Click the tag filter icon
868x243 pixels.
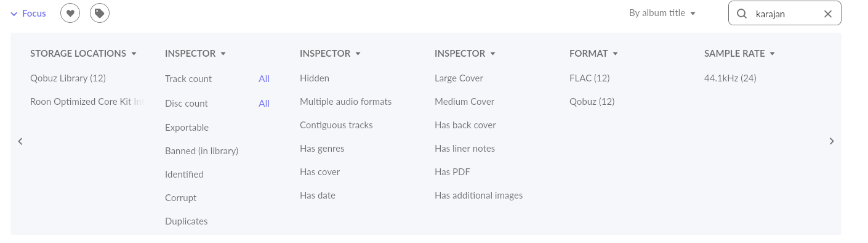tap(100, 13)
